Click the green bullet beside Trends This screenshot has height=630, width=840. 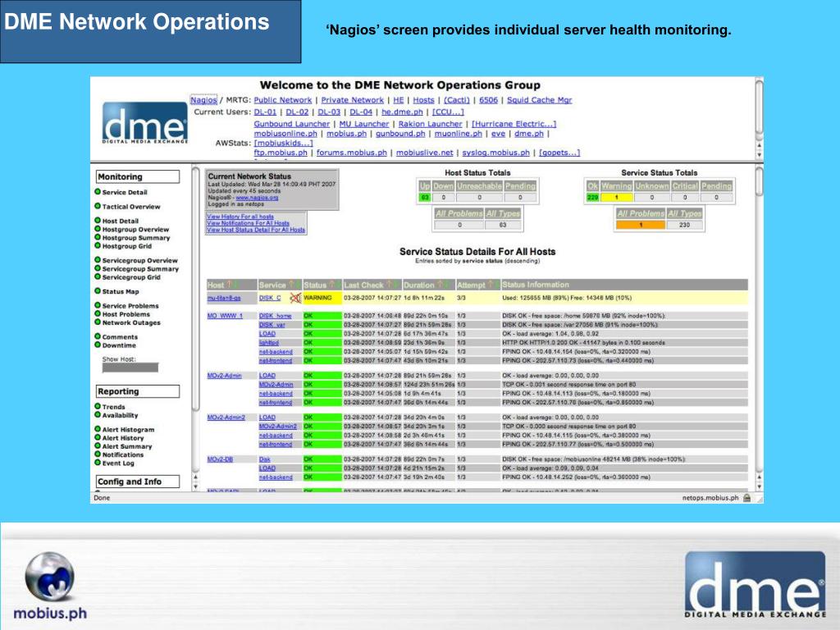click(x=98, y=406)
